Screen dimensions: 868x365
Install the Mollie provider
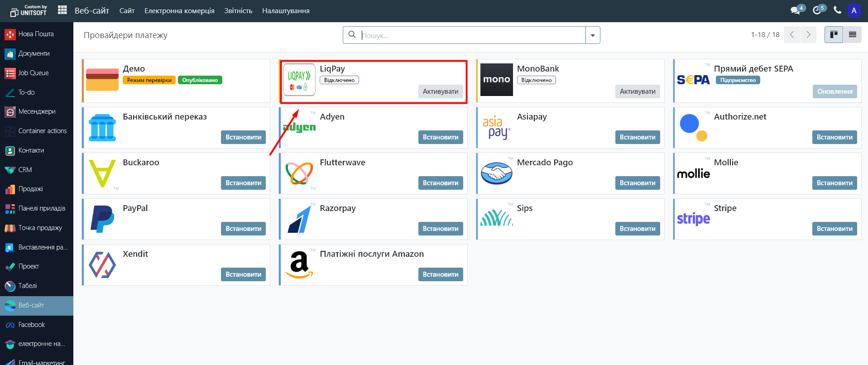click(x=834, y=183)
